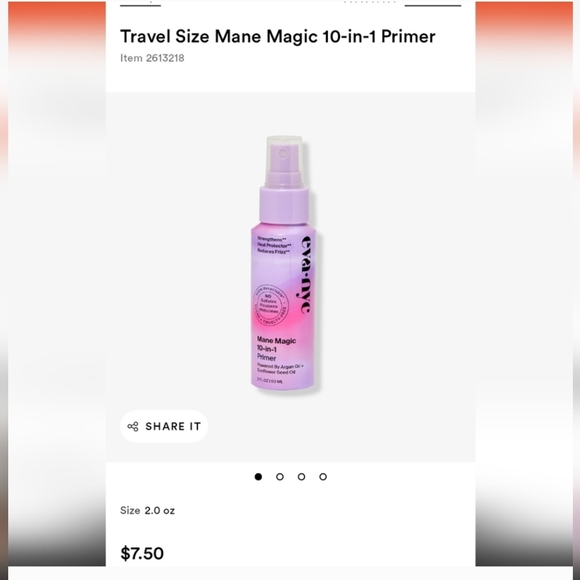Image resolution: width=580 pixels, height=580 pixels.
Task: Select the first filled carousel dot
Action: pyautogui.click(x=258, y=477)
